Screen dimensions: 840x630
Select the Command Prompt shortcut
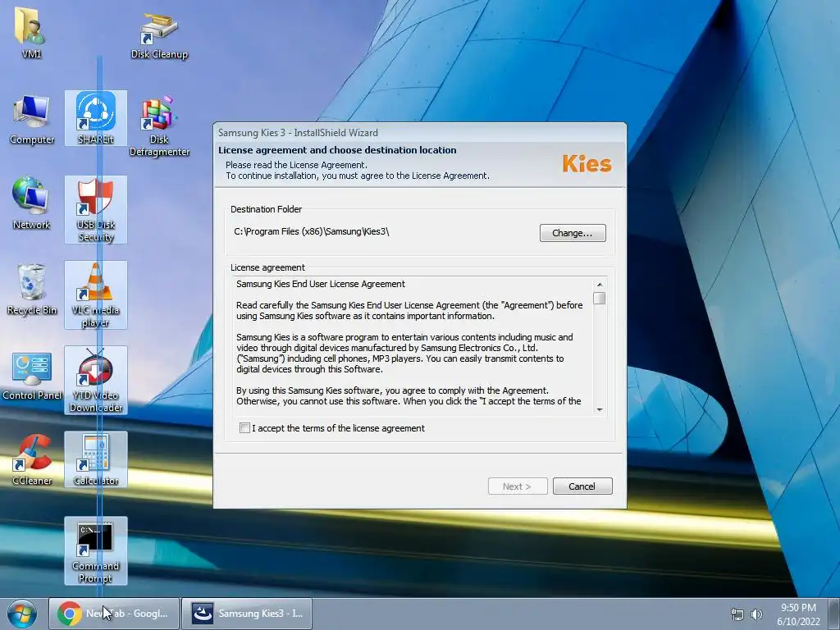[96, 550]
